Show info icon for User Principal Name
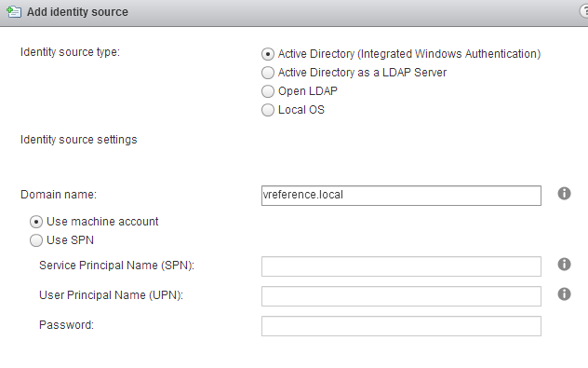This screenshot has width=588, height=368. [564, 294]
